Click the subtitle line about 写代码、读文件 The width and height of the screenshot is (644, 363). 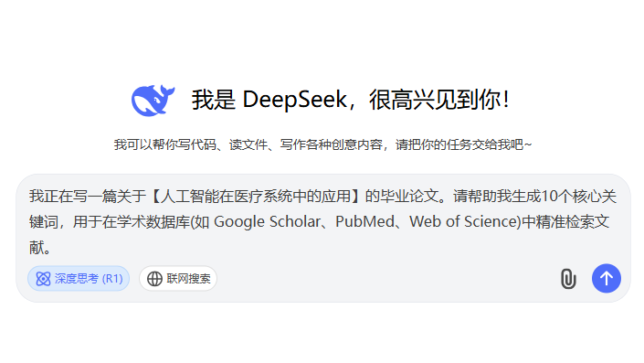322,144
